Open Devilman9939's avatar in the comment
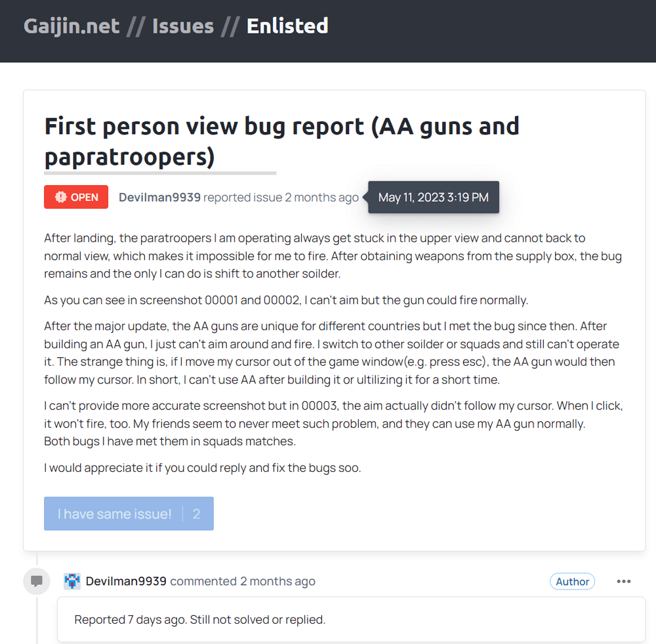The image size is (656, 644). click(x=72, y=581)
